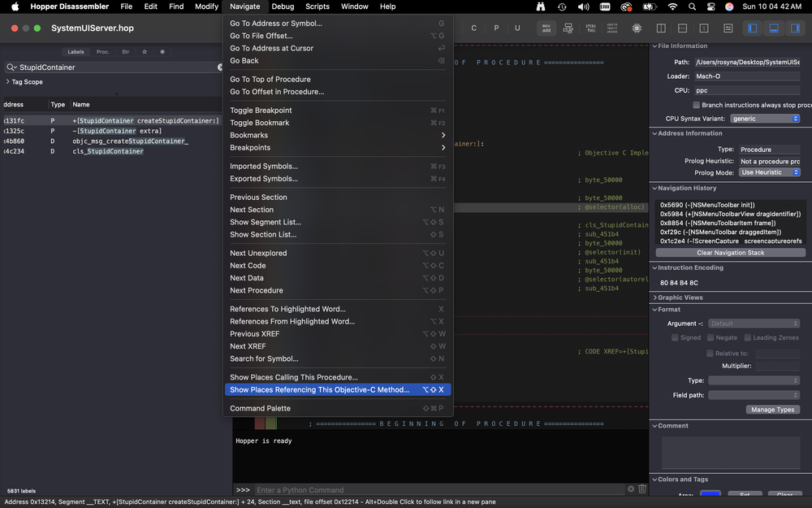The width and height of the screenshot is (812, 508).
Task: Open Breakpoints submenu
Action: 338,148
